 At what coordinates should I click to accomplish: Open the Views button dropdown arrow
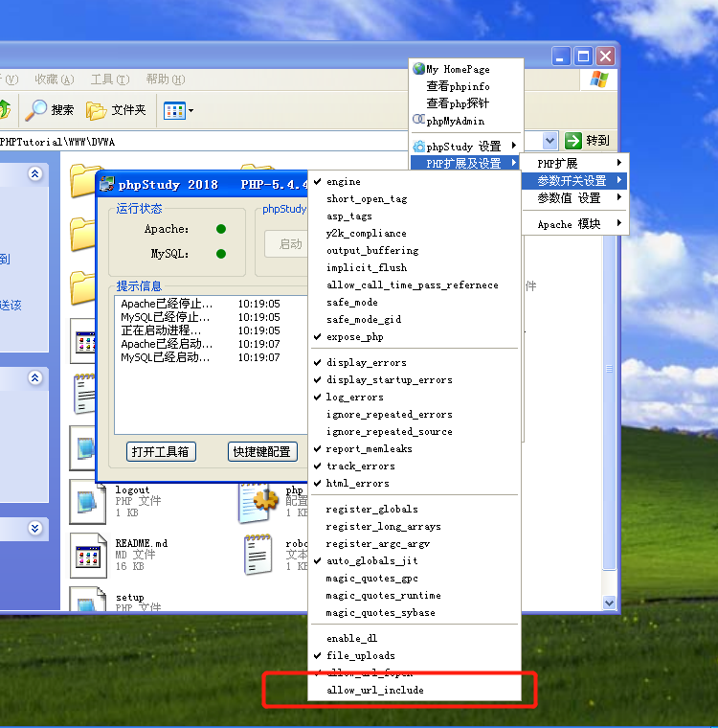(x=191, y=111)
